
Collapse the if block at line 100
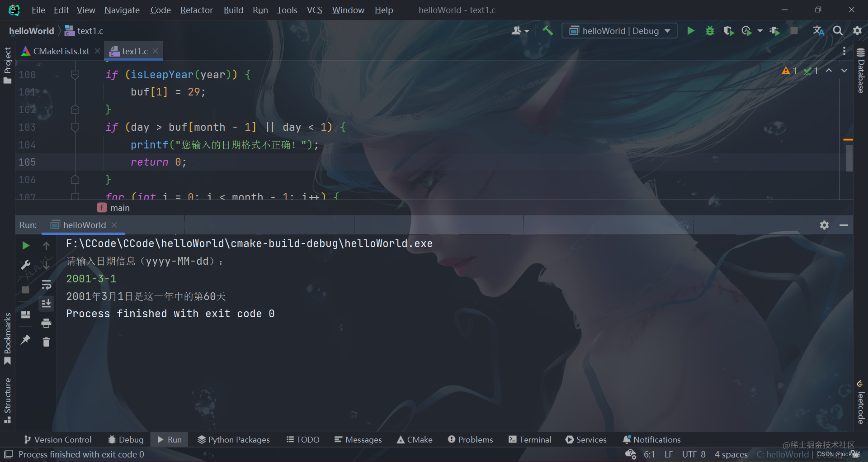75,75
